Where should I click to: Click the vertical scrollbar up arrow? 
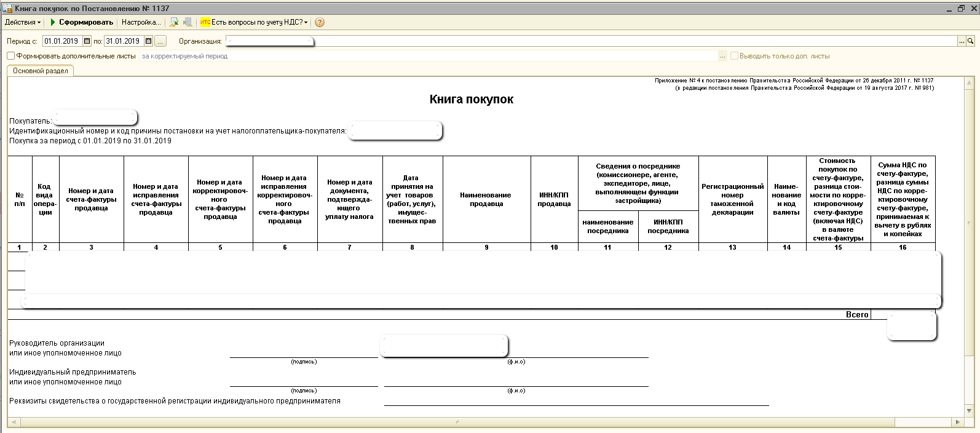[x=970, y=84]
